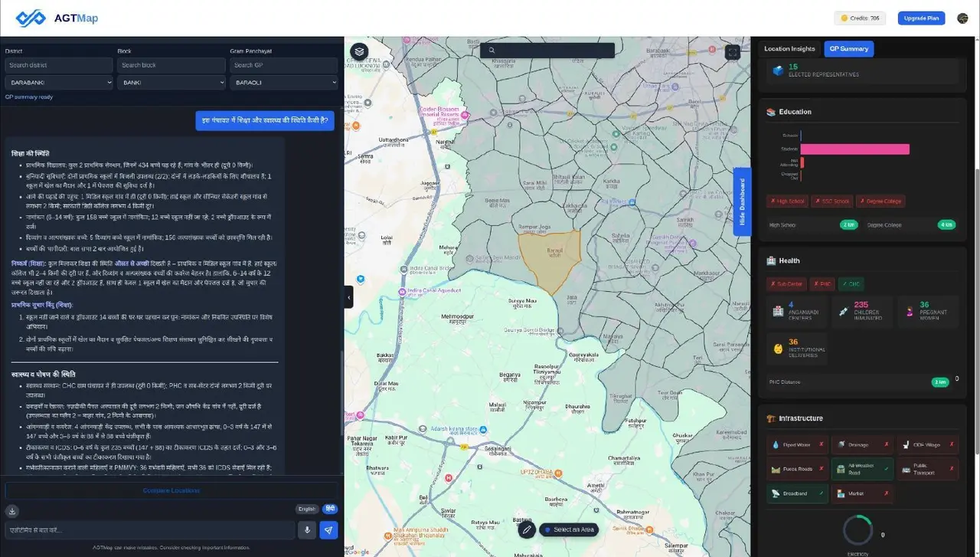This screenshot has height=557, width=980.
Task: Click the Market stall icon
Action: (x=841, y=493)
